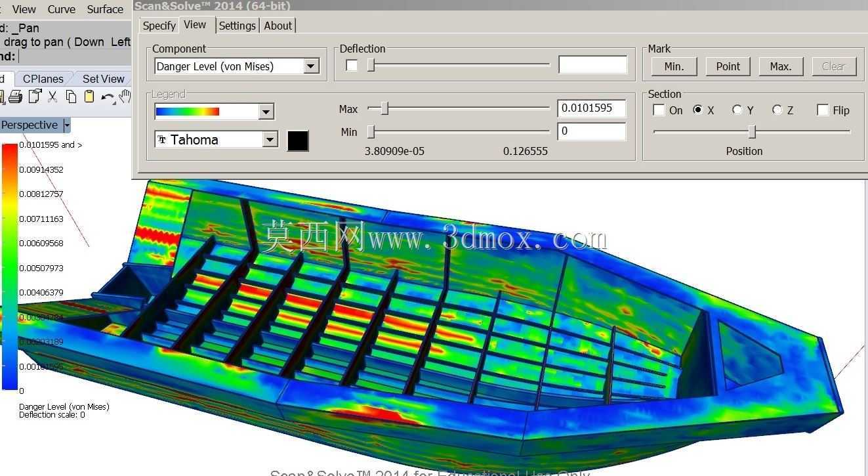
Task: Open Document Properties icon in toolbar
Action: [34, 97]
